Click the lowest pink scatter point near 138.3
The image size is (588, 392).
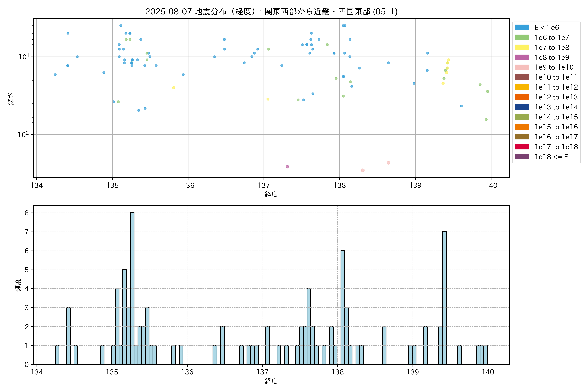click(363, 170)
